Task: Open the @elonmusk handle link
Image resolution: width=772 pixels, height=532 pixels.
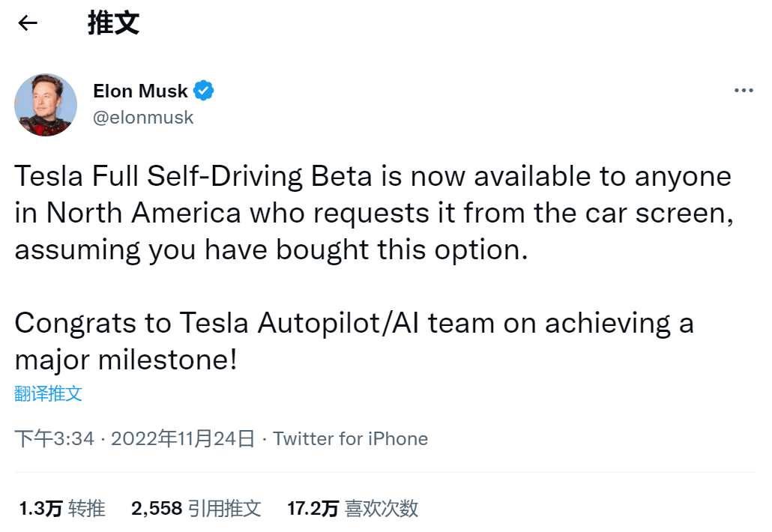Action: click(143, 118)
